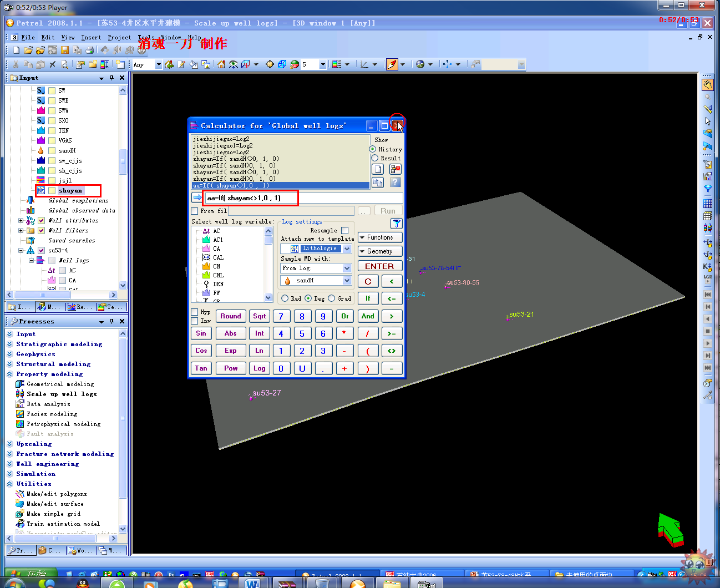
Task: Click the delete-list icon in calculator Show area
Action: pos(395,169)
